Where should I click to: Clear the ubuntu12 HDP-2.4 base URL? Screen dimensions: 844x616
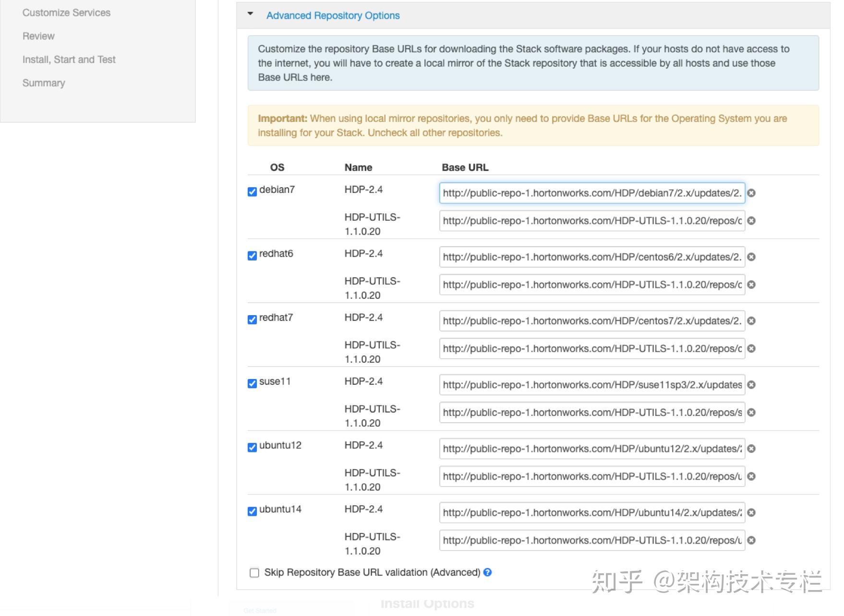pyautogui.click(x=751, y=449)
